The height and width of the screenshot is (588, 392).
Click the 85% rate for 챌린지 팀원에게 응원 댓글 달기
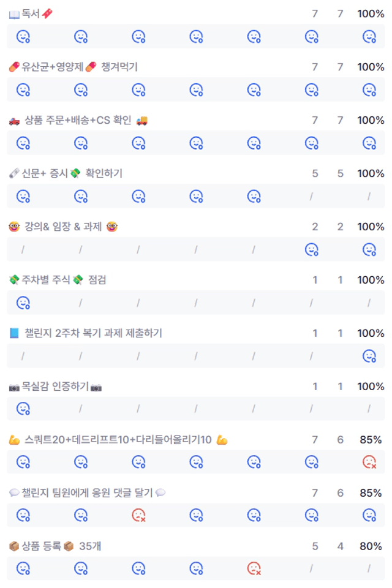(371, 492)
